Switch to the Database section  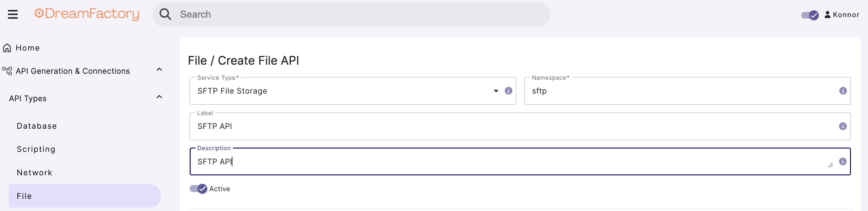37,126
